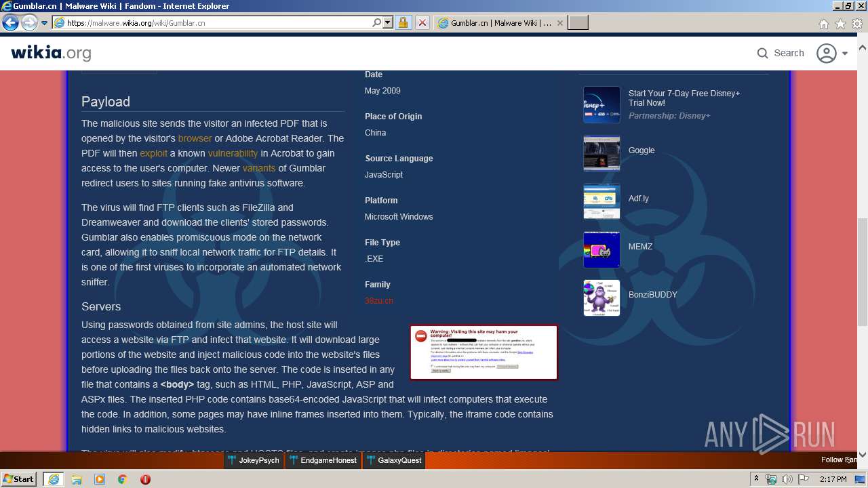Go to wikia.org logo home
This screenshot has height=488, width=868.
pos(51,52)
